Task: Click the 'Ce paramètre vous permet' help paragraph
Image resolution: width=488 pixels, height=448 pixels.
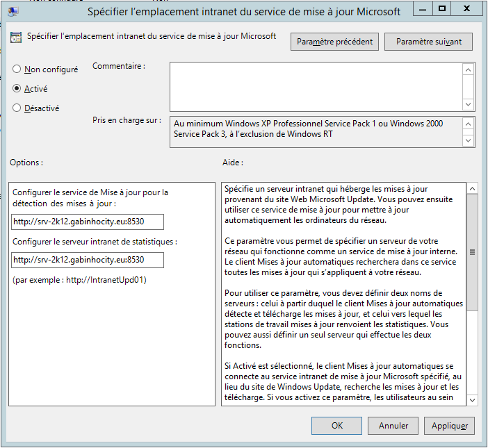Action: click(341, 256)
